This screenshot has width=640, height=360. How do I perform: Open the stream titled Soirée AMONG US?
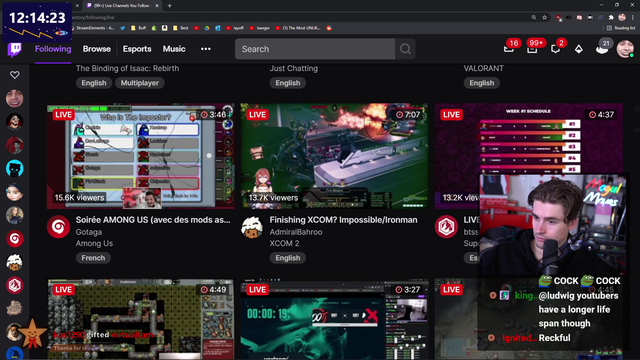153,220
